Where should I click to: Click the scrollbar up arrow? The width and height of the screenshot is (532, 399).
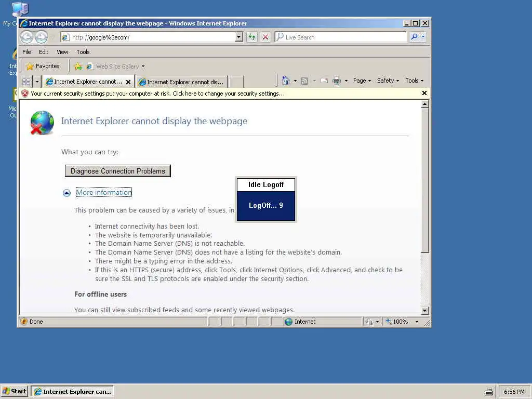tap(424, 104)
